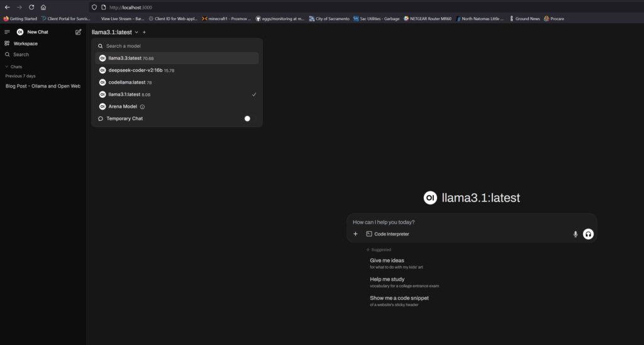Screen dimensions: 644x345
Task: Open the Client ID for Web appl... bookmark
Action: click(173, 18)
